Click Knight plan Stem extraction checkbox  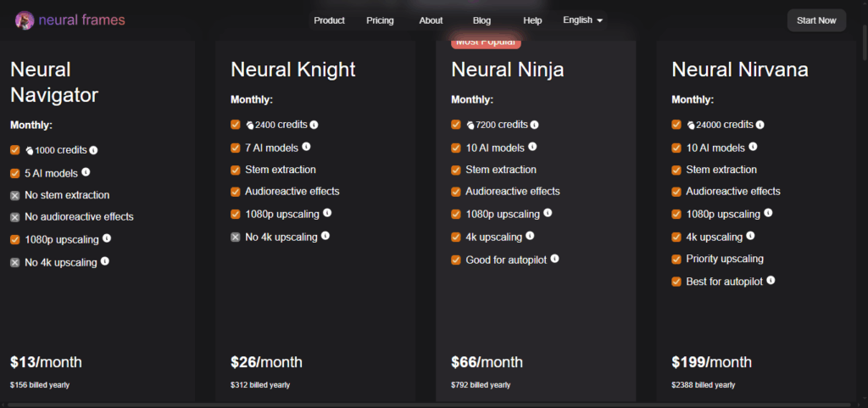(236, 170)
